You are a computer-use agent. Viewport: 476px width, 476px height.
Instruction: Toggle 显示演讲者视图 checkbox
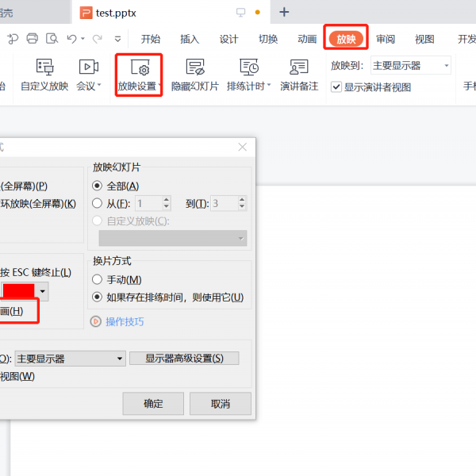click(x=336, y=87)
